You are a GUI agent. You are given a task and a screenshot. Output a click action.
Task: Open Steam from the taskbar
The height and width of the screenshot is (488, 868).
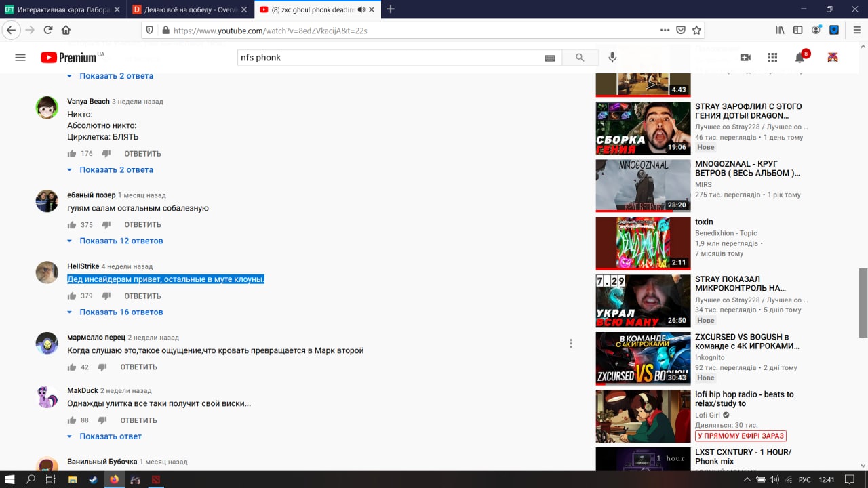click(93, 479)
